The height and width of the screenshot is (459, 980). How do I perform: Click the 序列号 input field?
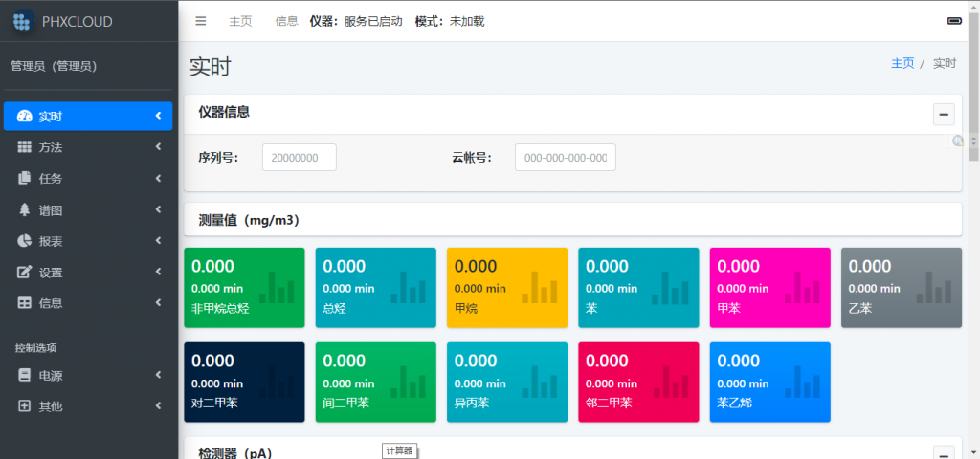(299, 158)
